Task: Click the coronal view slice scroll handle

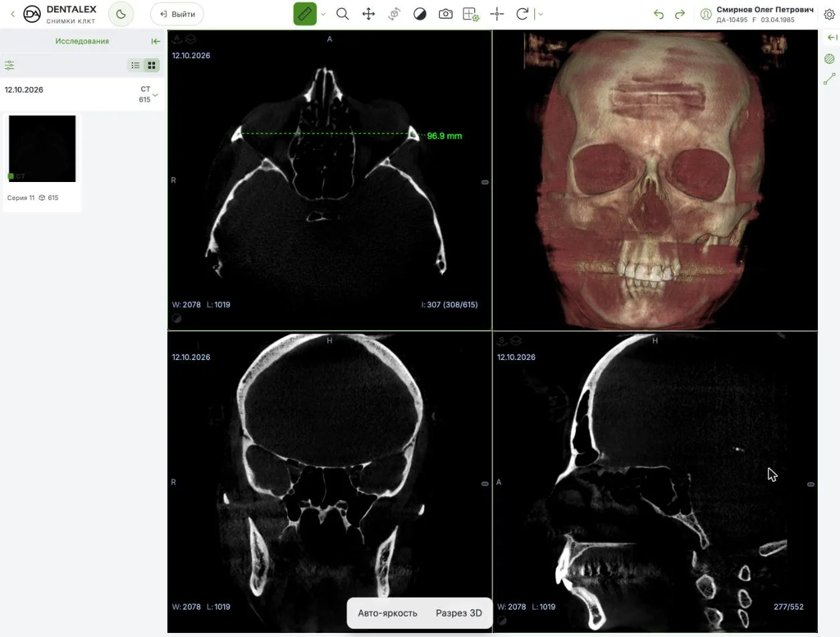Action: [485, 484]
